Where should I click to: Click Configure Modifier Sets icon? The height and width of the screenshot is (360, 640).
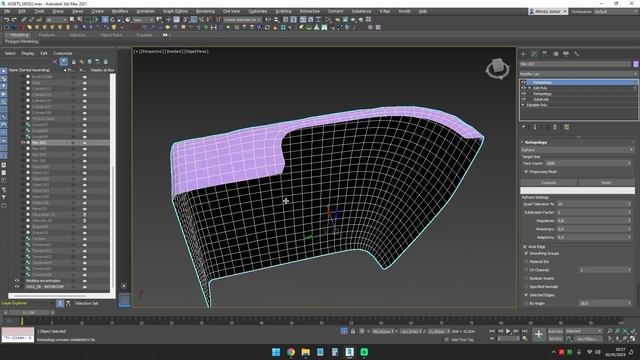coord(567,127)
